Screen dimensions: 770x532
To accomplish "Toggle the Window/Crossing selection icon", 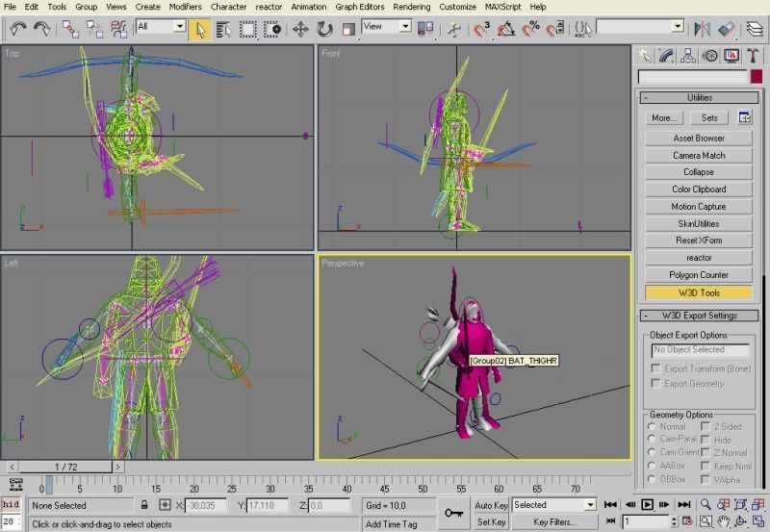I will click(x=272, y=30).
